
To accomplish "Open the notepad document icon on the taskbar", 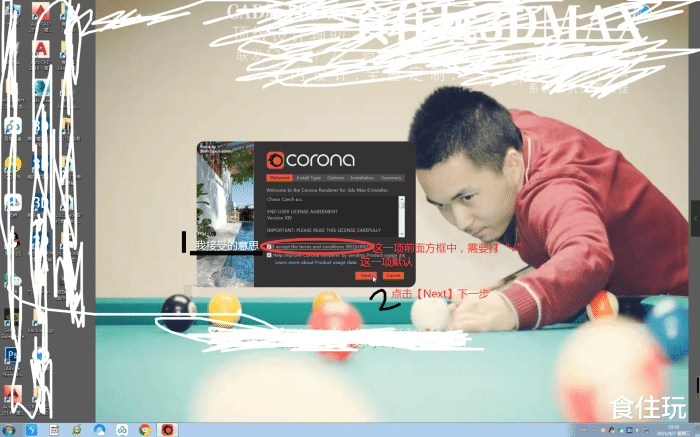I will [54, 430].
